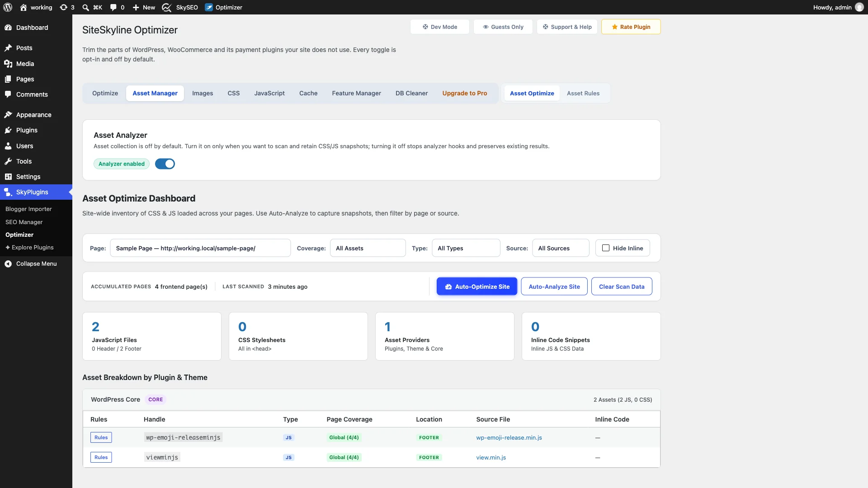This screenshot has height=488, width=868.
Task: Click Rules button for viewminjs row
Action: 101,457
